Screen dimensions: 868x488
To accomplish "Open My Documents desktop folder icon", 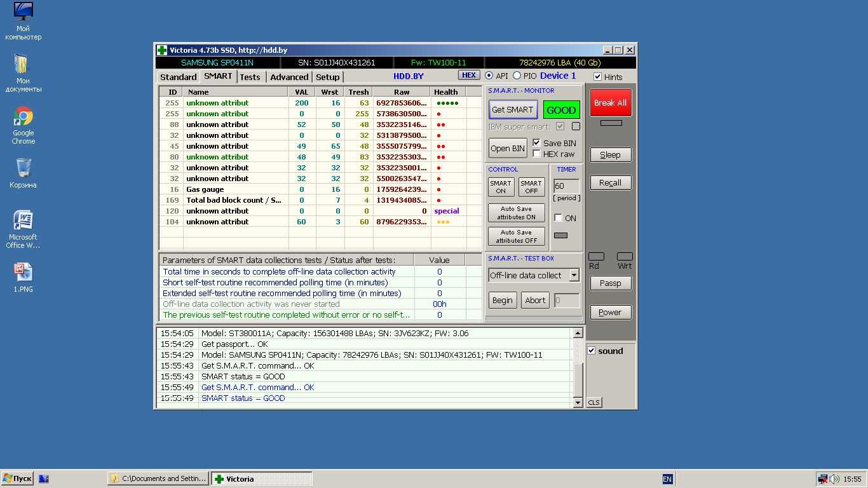I will 24,73.
